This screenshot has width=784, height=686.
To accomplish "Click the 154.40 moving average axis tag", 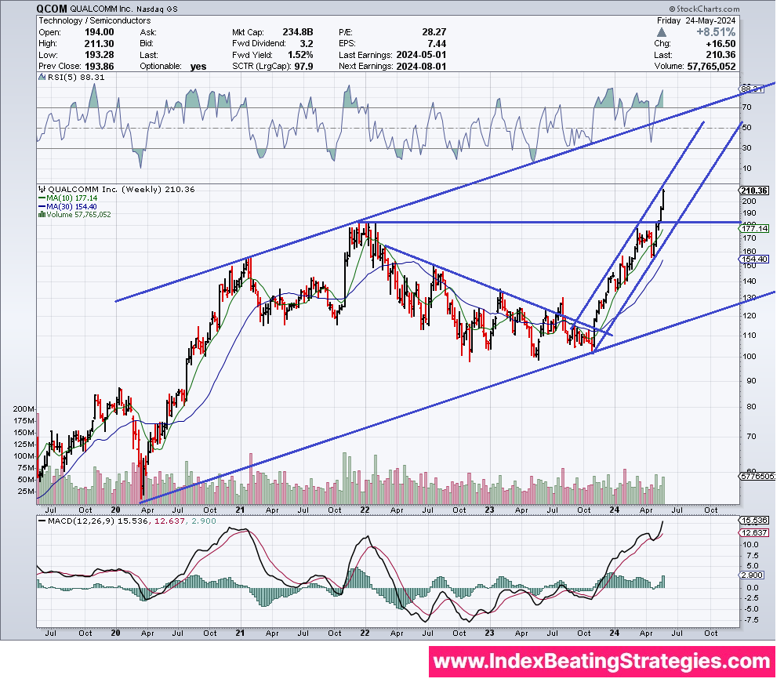I will (754, 259).
